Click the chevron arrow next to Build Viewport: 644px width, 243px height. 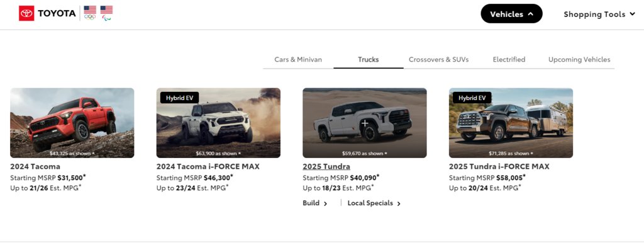[x=325, y=203]
